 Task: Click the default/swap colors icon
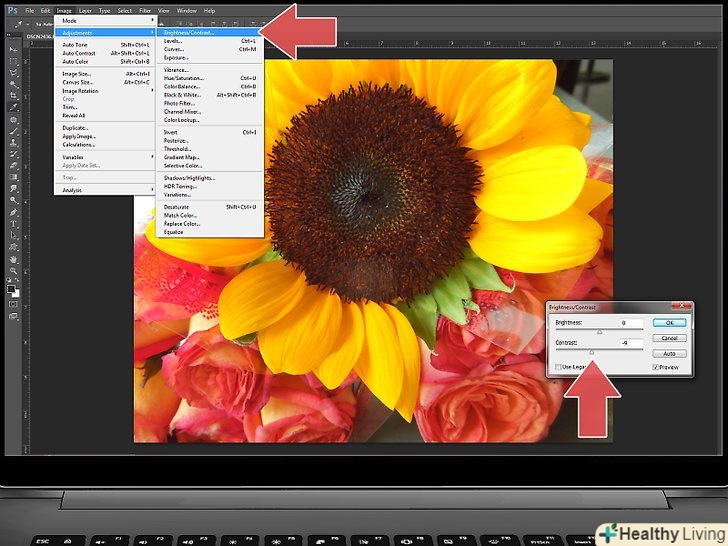13,280
